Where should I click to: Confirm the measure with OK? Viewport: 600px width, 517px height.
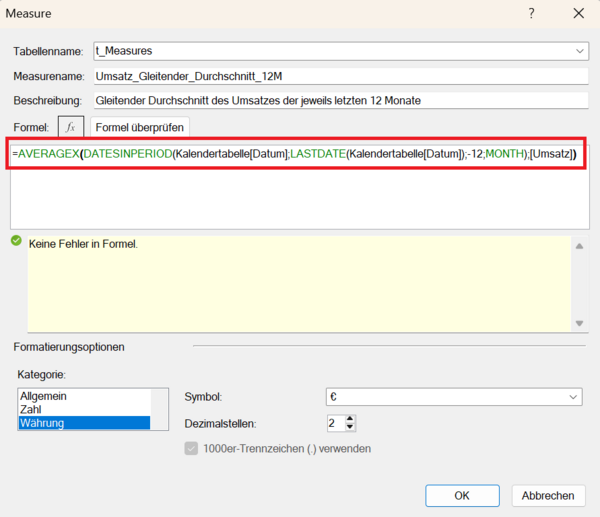(461, 496)
